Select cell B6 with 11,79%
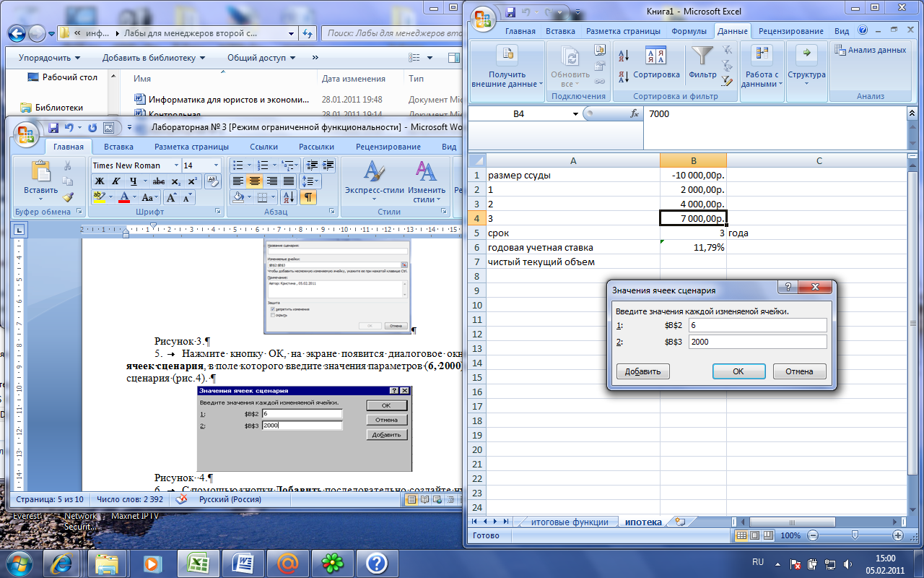Viewport: 924px width, 578px height. (693, 247)
